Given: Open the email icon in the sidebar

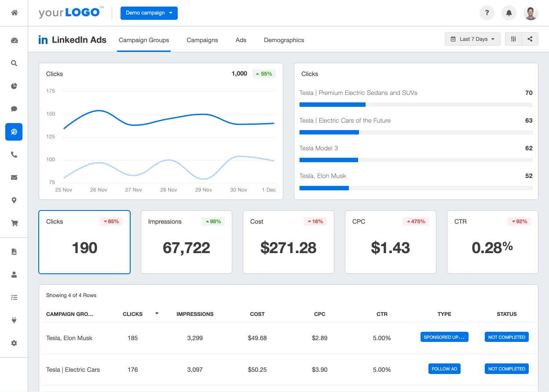Looking at the screenshot, I should tap(14, 177).
